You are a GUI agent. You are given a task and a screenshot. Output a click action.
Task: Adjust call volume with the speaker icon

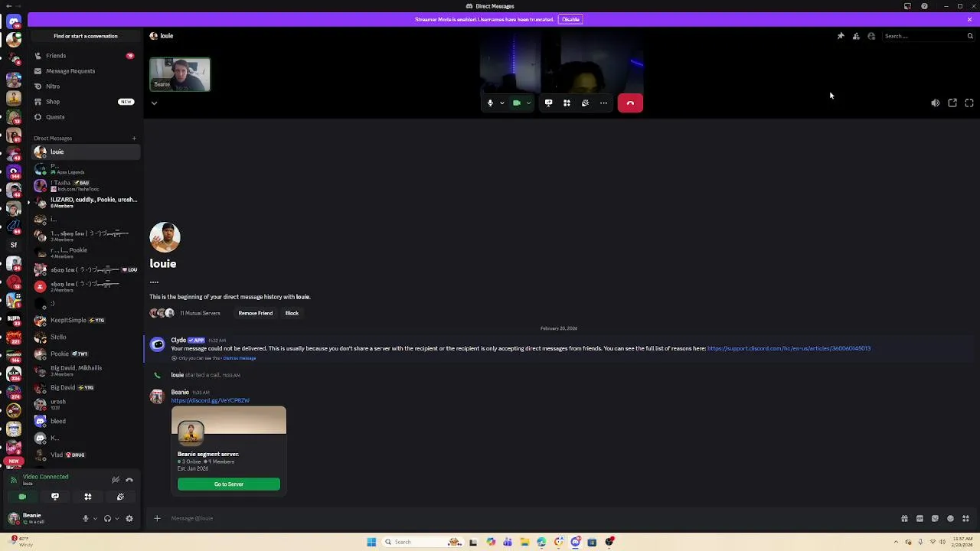[x=935, y=103]
